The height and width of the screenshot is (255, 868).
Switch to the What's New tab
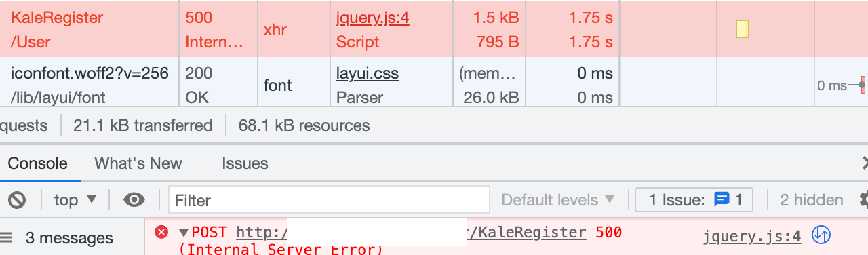(138, 163)
